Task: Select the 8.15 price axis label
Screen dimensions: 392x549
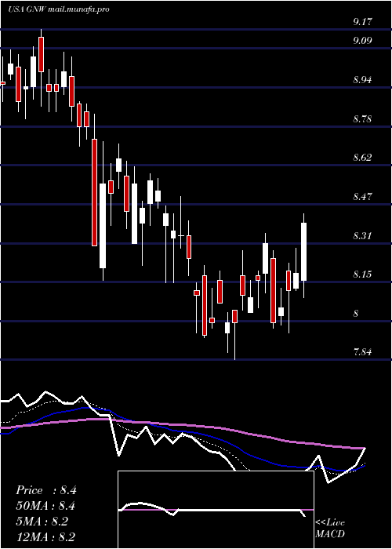Action: click(x=362, y=274)
